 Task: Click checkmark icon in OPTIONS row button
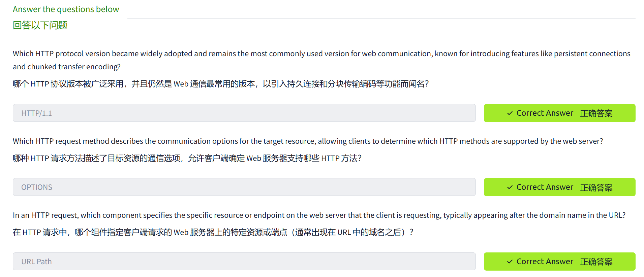[510, 187]
